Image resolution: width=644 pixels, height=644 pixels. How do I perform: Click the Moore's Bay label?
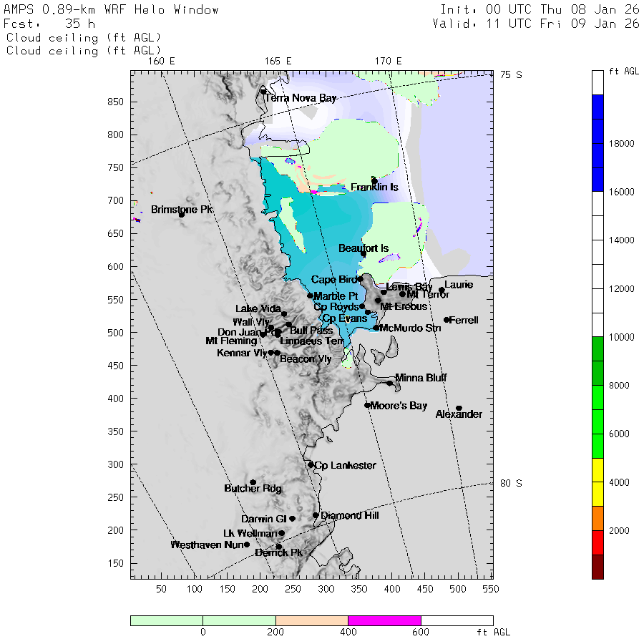pos(399,406)
